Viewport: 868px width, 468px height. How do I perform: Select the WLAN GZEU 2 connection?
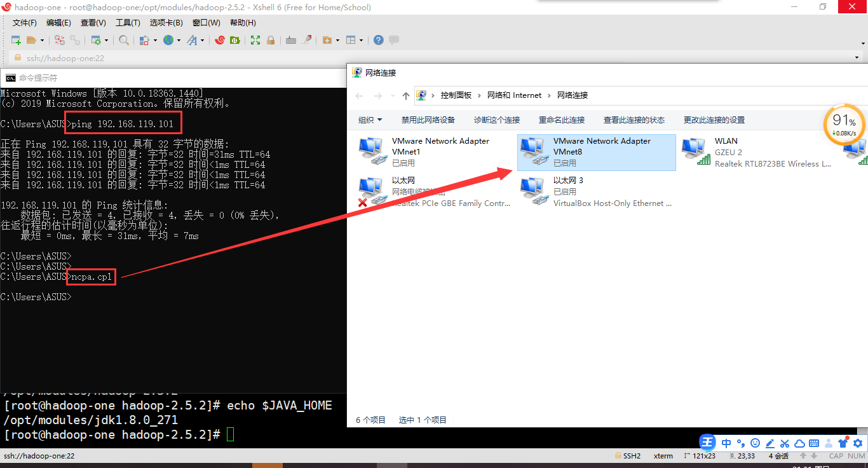coord(757,152)
